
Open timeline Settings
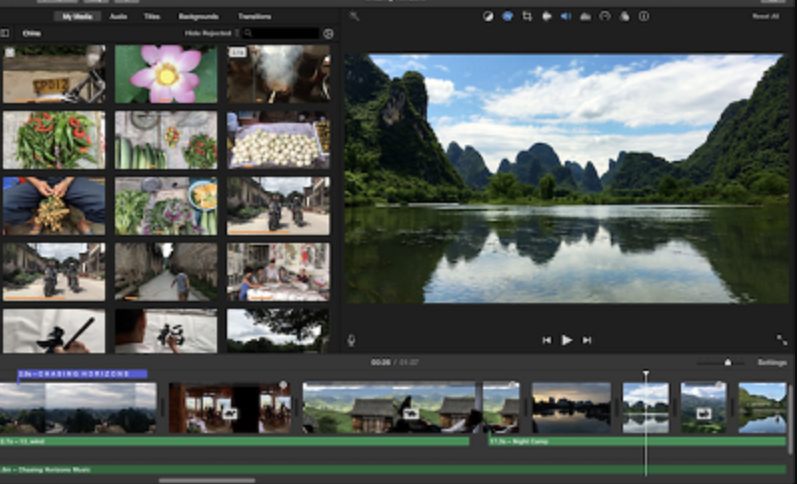pyautogui.click(x=772, y=362)
